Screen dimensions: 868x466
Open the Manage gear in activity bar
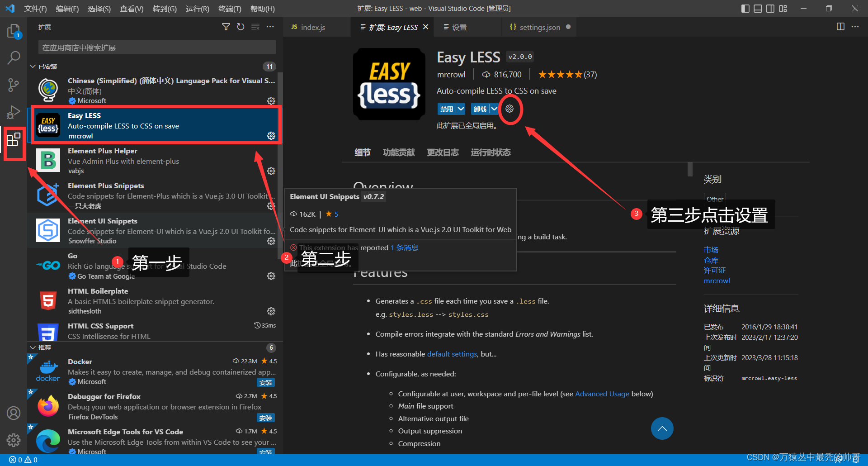coord(14,440)
